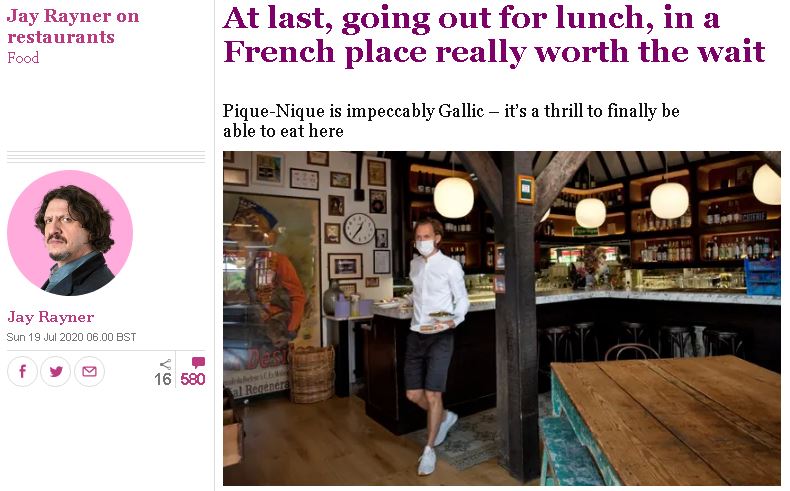Share the article via email icon
Viewport: 790px width, 491px height.
tap(89, 371)
